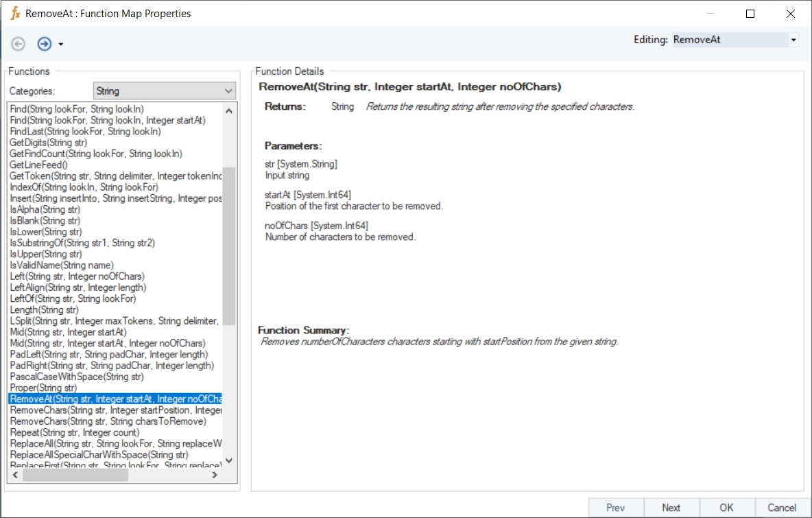The width and height of the screenshot is (812, 518).
Task: Expand the Categories String combo box
Action: pos(228,91)
